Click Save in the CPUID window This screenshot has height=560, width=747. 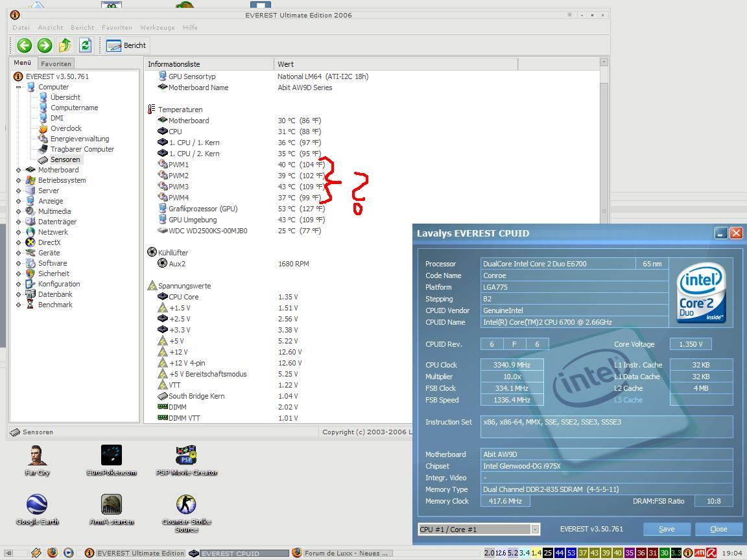click(667, 529)
